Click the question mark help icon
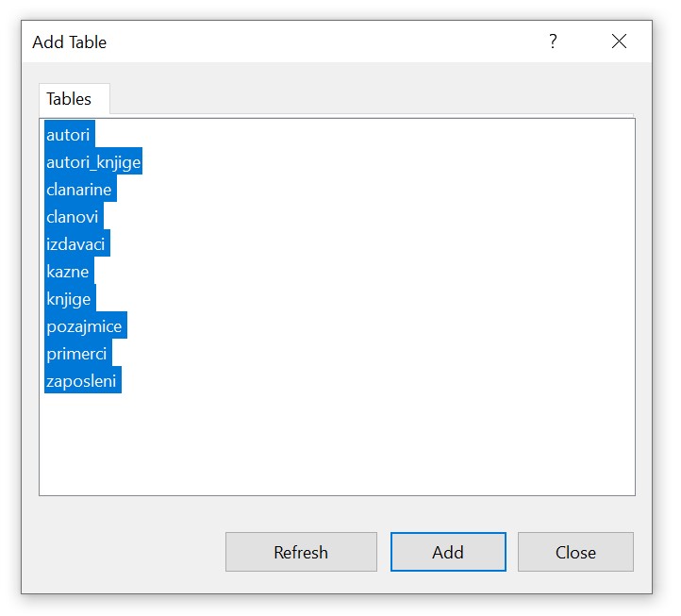This screenshot has width=681, height=616. click(553, 42)
